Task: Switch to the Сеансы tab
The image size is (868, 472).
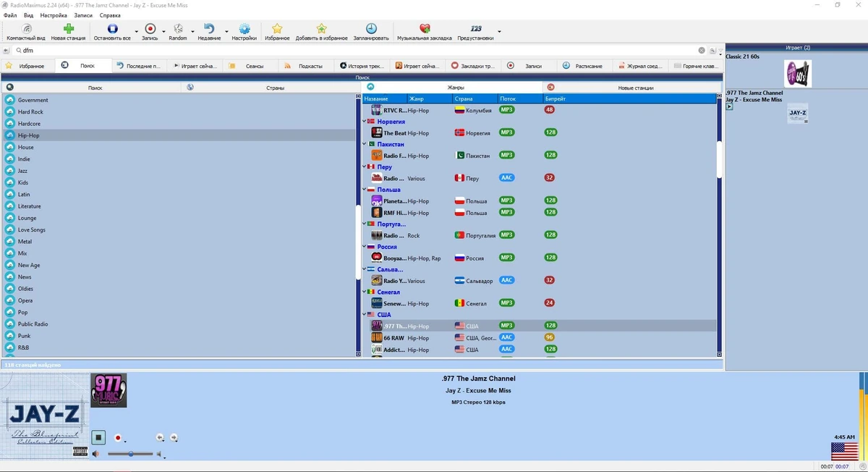Action: 249,66
